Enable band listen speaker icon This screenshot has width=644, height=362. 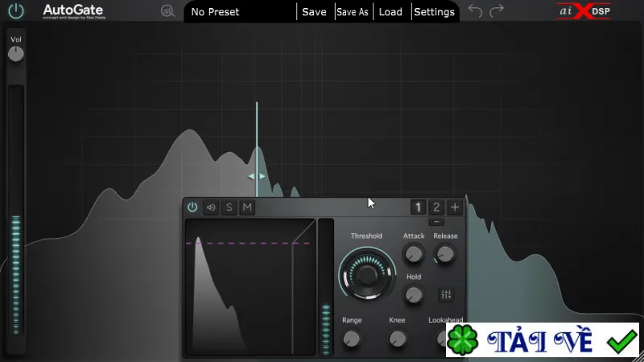click(211, 208)
